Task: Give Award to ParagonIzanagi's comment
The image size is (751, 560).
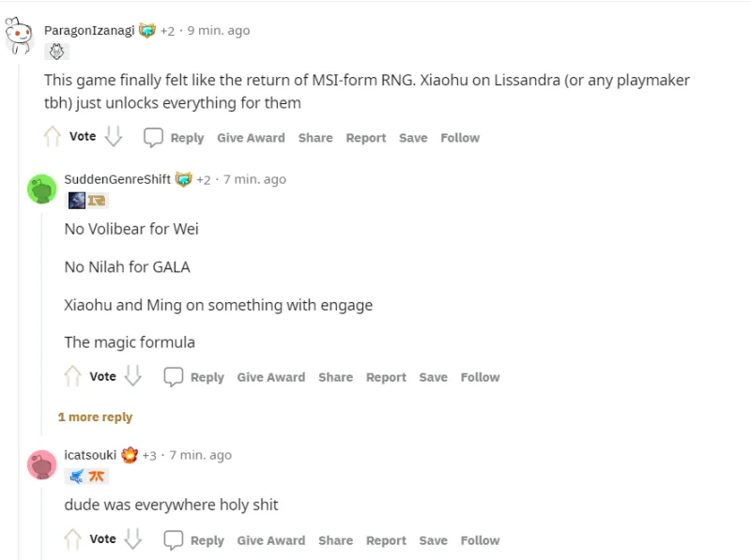Action: [x=251, y=138]
